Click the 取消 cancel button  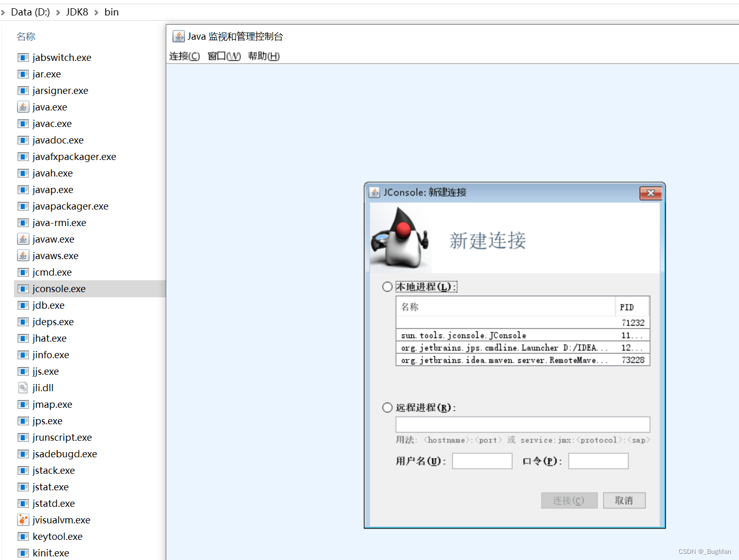point(624,501)
